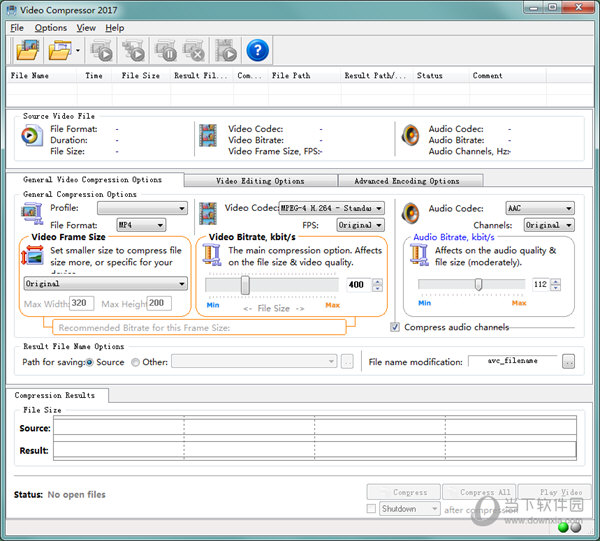Select the General Video Compression Options tab
This screenshot has width=600, height=541.
click(93, 180)
